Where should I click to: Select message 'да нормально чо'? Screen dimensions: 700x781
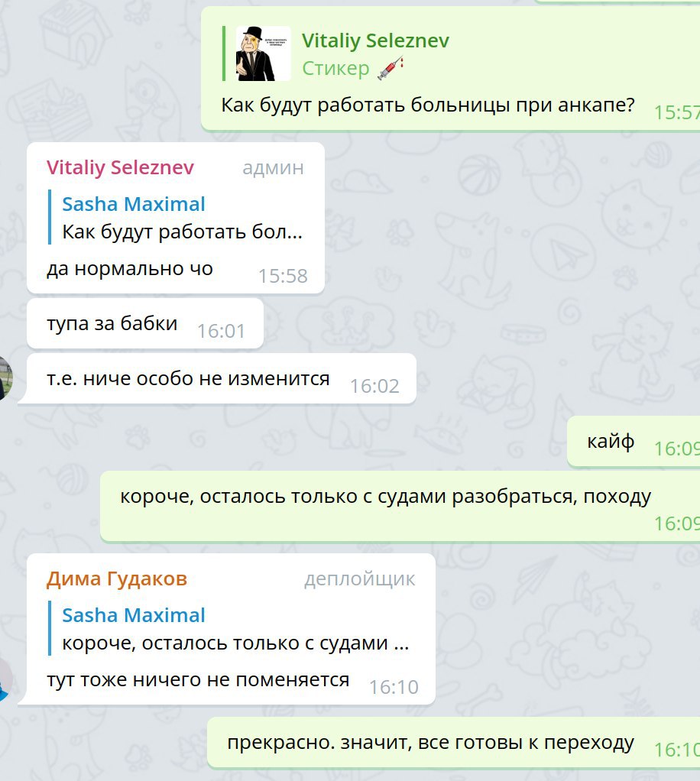130,269
